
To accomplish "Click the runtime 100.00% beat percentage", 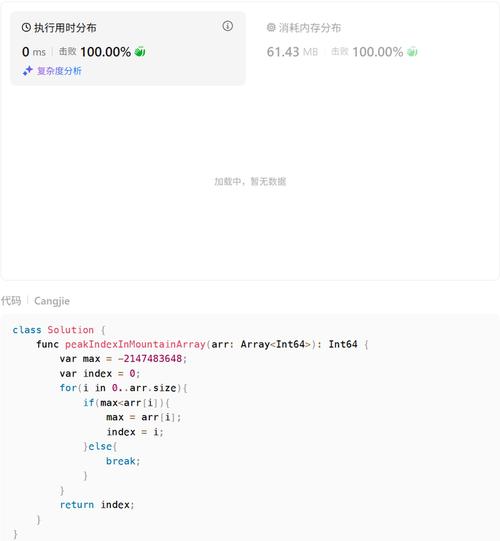I will coord(106,52).
